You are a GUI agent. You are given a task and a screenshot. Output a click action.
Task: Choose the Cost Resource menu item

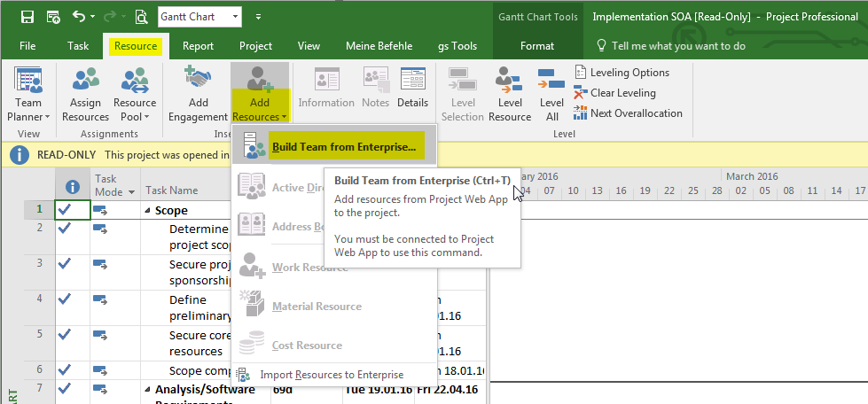point(334,346)
